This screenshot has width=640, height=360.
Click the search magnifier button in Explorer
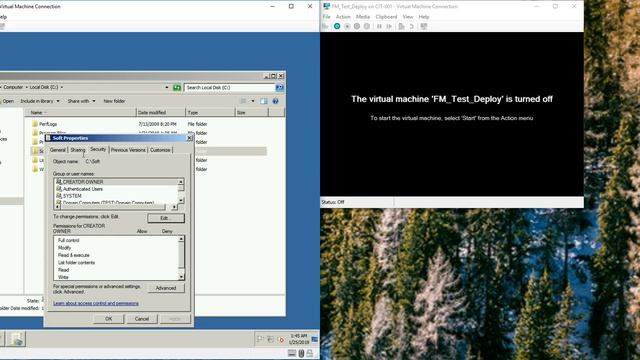pyautogui.click(x=280, y=87)
